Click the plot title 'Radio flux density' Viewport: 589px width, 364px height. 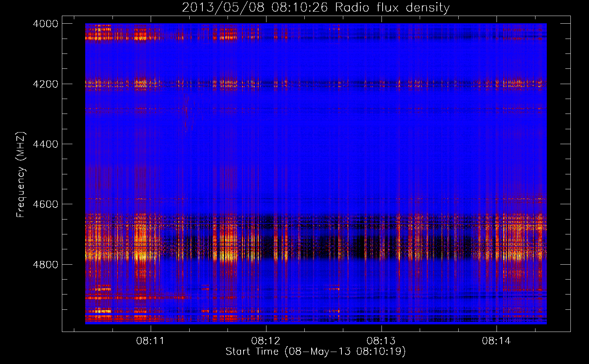[392, 7]
